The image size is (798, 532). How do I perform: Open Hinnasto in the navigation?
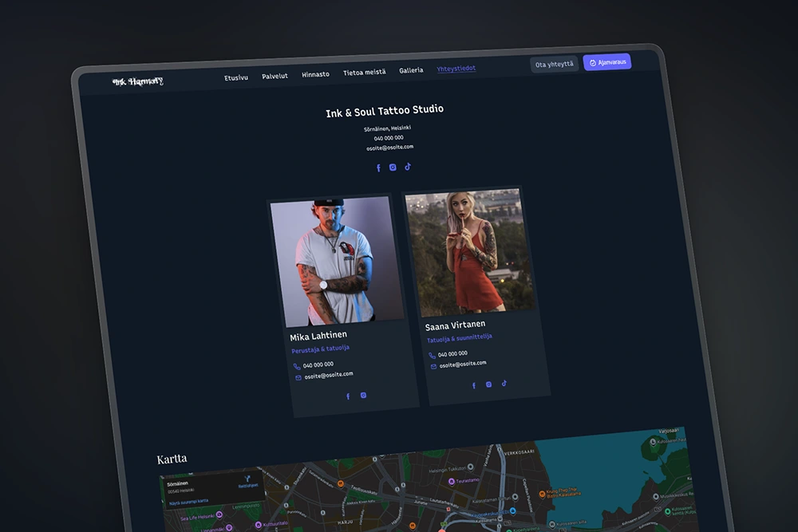315,74
